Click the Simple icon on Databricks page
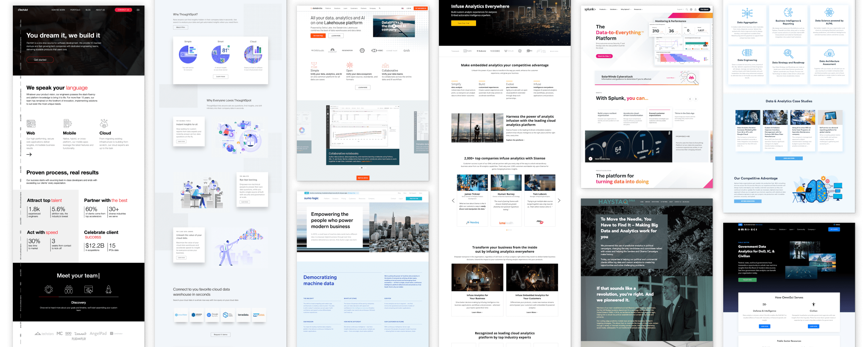868x347 pixels. click(x=314, y=65)
